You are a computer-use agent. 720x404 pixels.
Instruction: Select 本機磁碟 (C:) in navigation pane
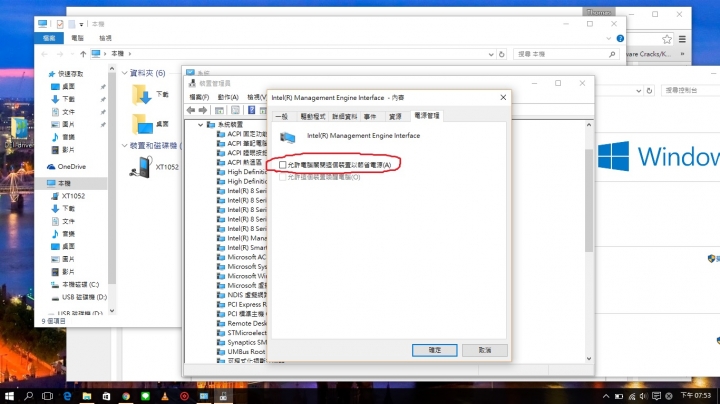tap(80, 285)
